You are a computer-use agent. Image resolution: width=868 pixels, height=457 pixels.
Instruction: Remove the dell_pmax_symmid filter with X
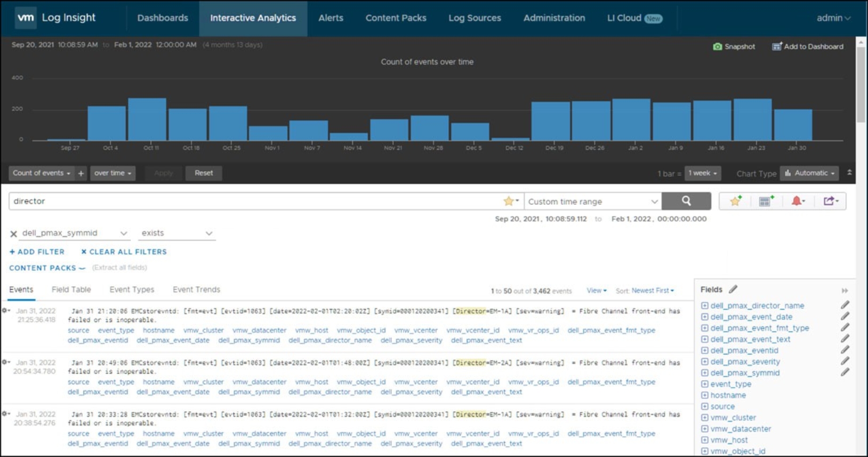click(x=14, y=234)
